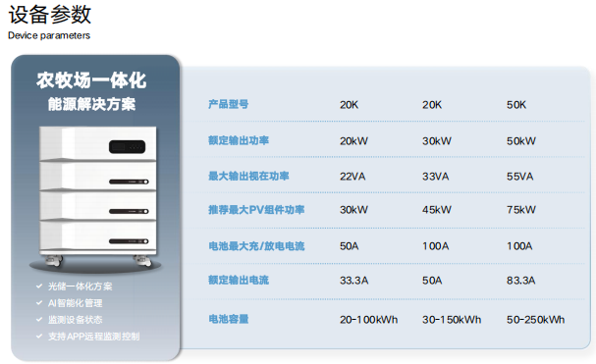Select the 光储一体化方案 feature text
The width and height of the screenshot is (596, 364).
[80, 286]
